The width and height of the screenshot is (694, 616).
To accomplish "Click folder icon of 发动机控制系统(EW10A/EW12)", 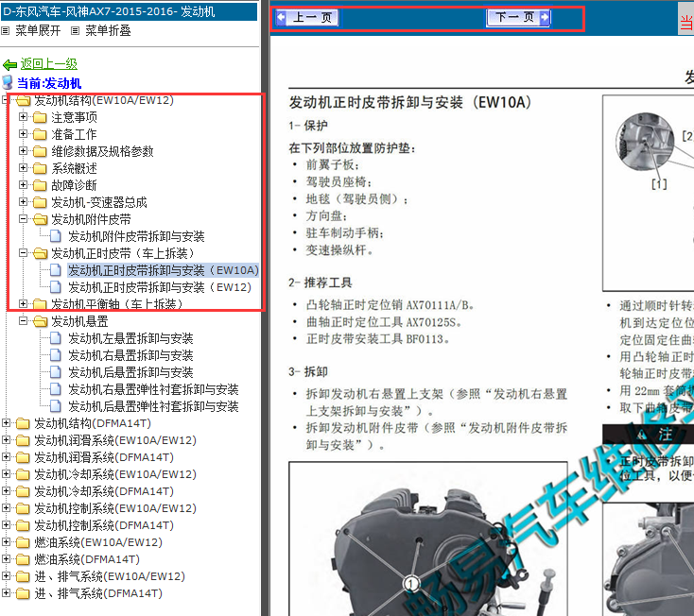I will pyautogui.click(x=23, y=508).
